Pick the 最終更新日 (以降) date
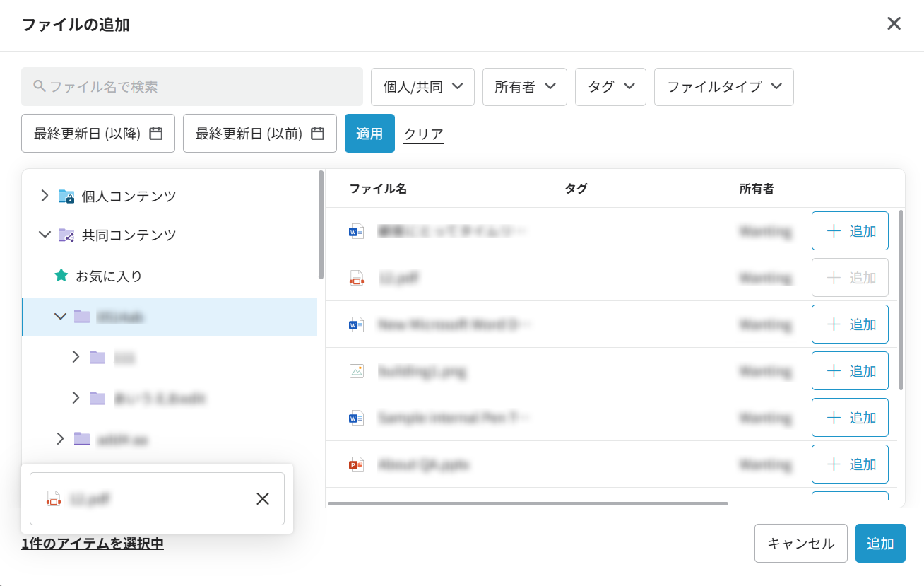Image resolution: width=924 pixels, height=586 pixels. 98,133
